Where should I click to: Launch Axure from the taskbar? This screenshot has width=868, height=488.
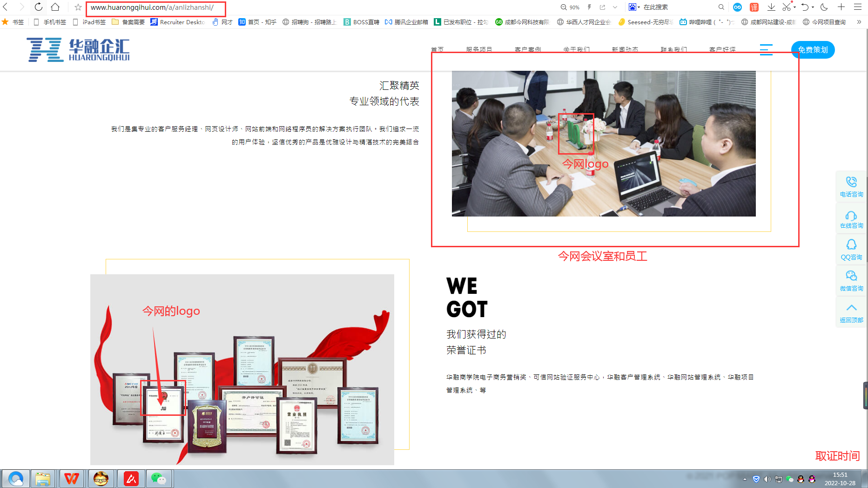[131, 478]
